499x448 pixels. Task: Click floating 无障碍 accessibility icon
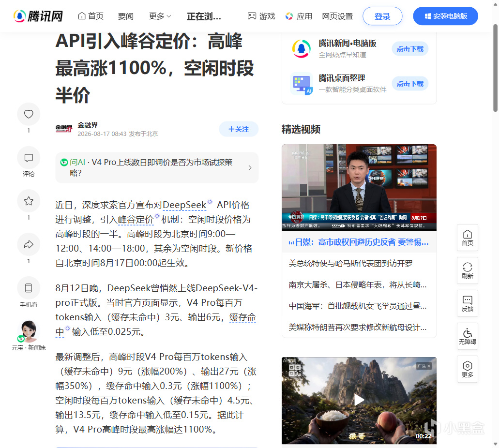(x=467, y=336)
